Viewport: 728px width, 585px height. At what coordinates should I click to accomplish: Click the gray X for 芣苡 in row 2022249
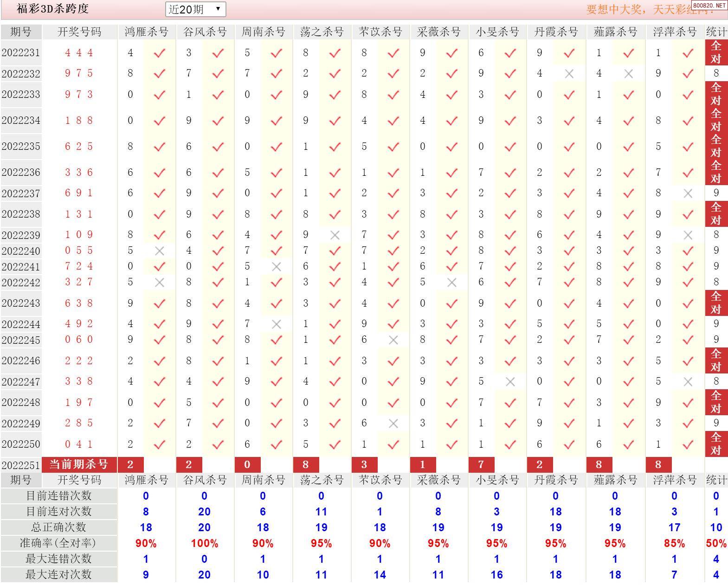tap(393, 424)
